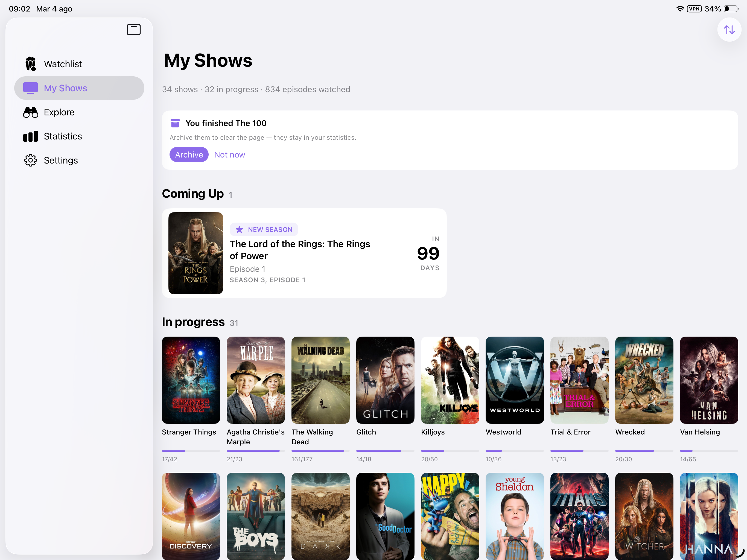Viewport: 747px width, 560px height.
Task: Tap the battery indicator
Action: click(x=731, y=9)
